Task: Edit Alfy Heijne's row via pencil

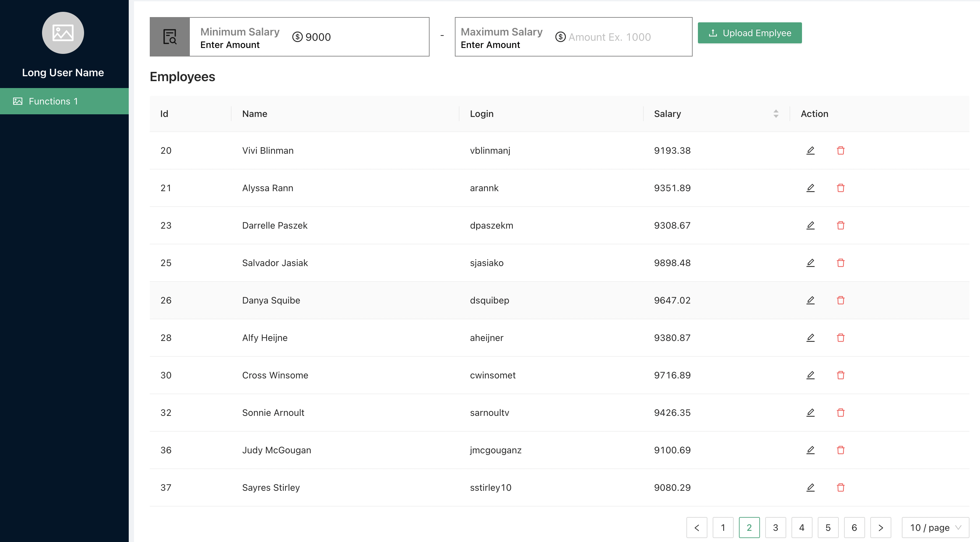Action: tap(810, 338)
